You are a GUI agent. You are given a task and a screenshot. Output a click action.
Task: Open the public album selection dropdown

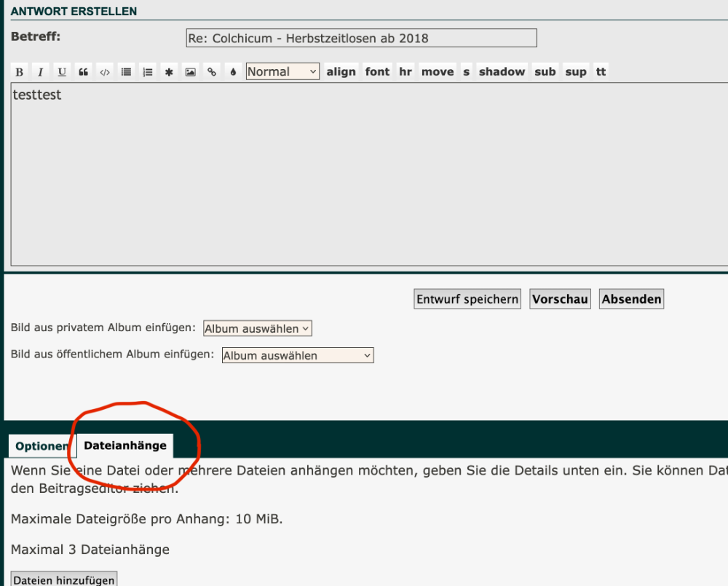(x=297, y=355)
